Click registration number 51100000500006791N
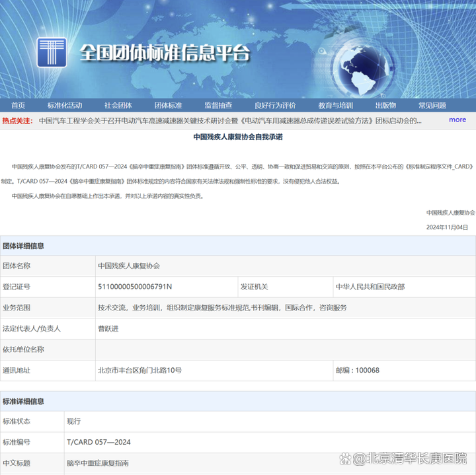 [x=135, y=287]
